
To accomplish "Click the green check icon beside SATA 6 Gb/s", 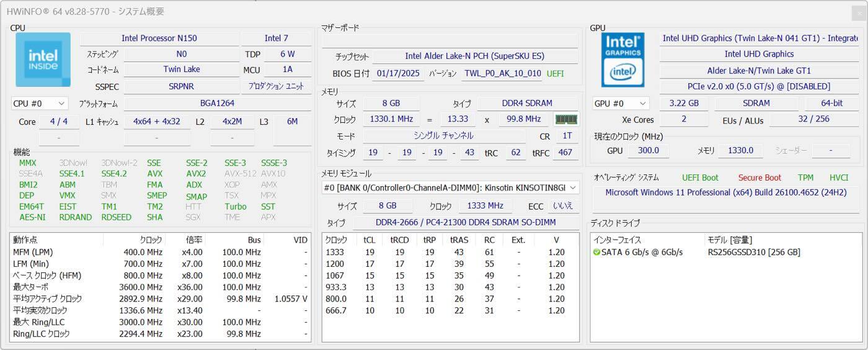I will coord(596,252).
